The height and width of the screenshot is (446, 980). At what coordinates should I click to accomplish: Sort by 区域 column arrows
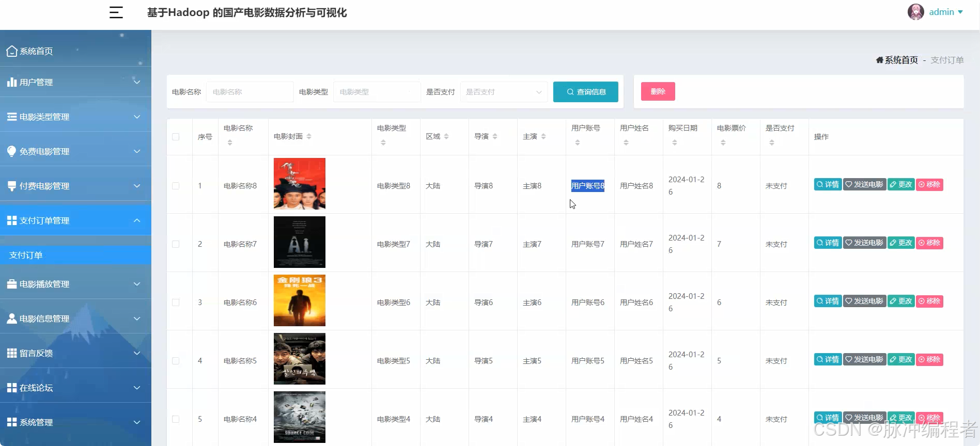446,136
